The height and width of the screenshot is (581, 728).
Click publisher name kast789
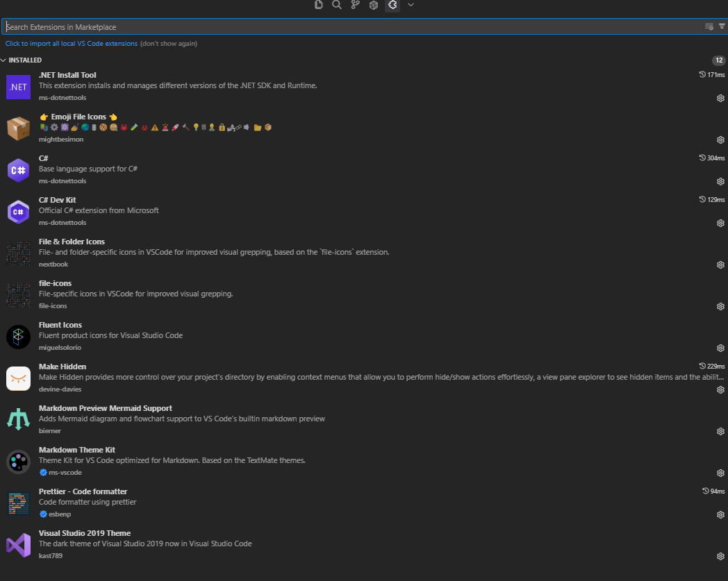click(x=50, y=556)
